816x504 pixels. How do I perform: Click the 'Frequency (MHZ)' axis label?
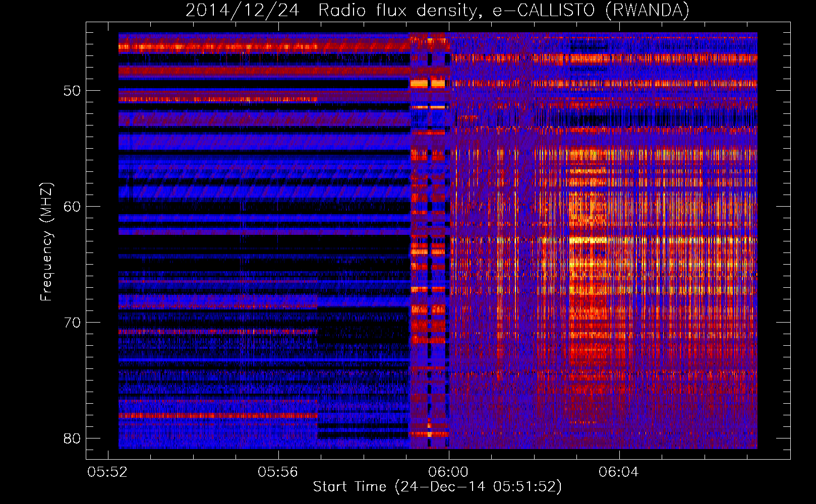click(x=46, y=241)
